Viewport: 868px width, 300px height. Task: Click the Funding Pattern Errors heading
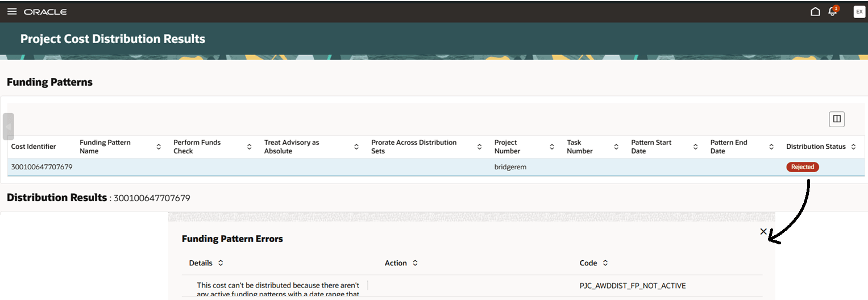point(232,239)
